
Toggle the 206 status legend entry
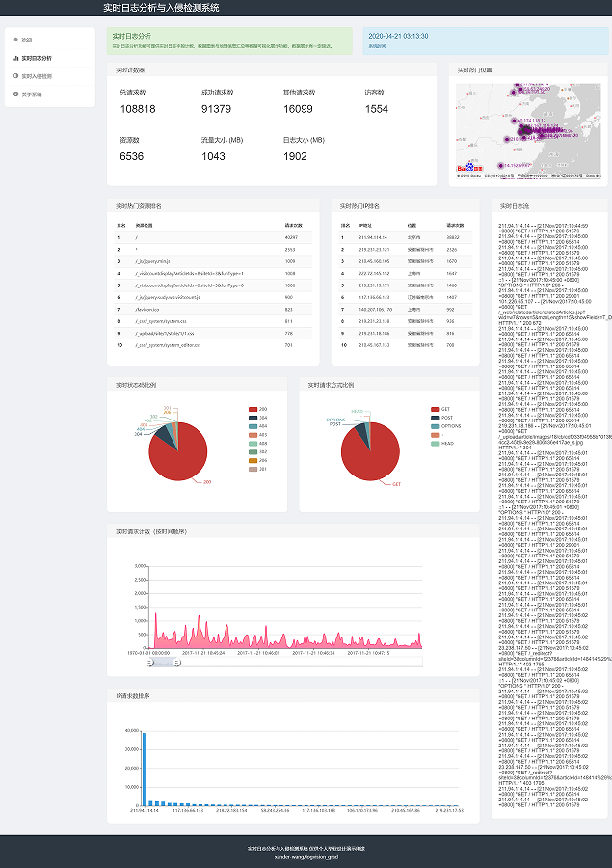(x=258, y=461)
